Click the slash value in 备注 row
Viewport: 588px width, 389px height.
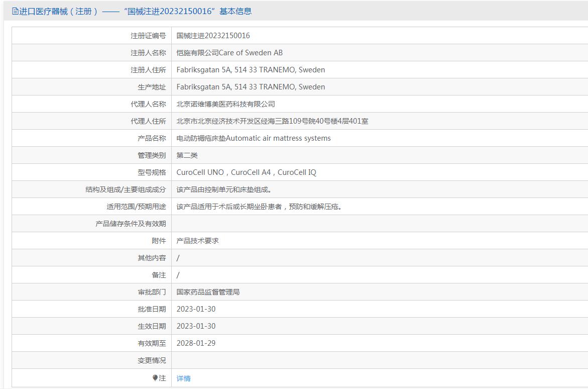click(178, 275)
